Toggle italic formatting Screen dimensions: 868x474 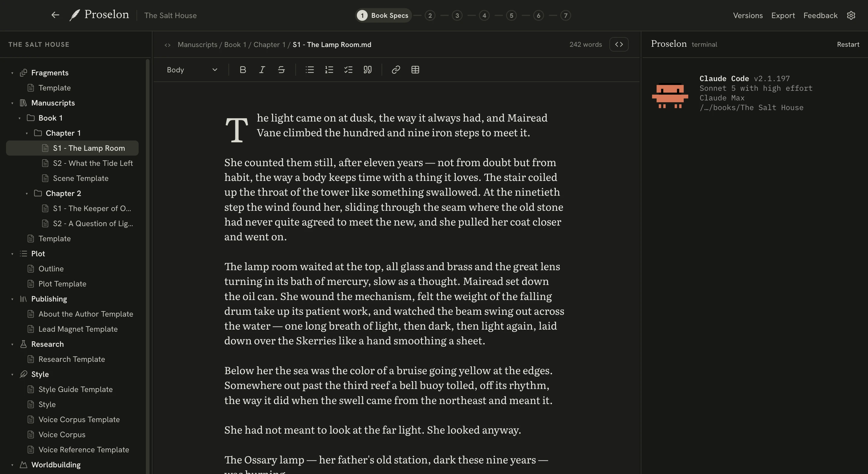(262, 70)
